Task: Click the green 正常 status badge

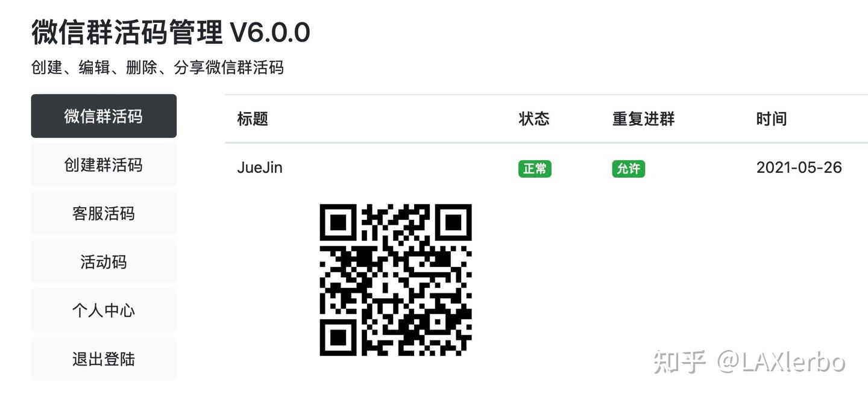Action: point(535,169)
